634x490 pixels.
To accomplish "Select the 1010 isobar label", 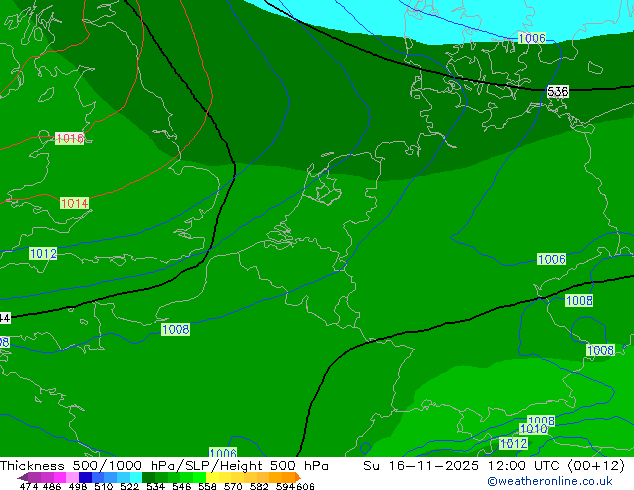I will pos(533,429).
